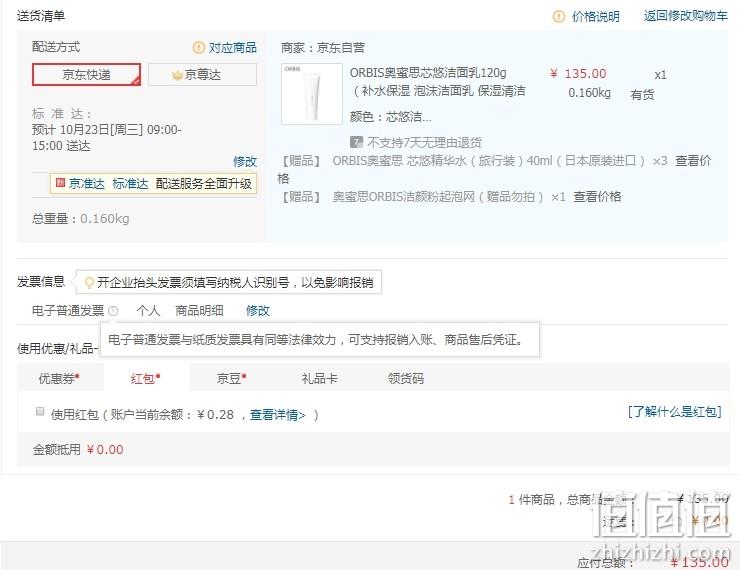The image size is (740, 570).
Task: Click product title ORBIS奥蜜思芯悠洁面乳120g
Action: point(428,73)
